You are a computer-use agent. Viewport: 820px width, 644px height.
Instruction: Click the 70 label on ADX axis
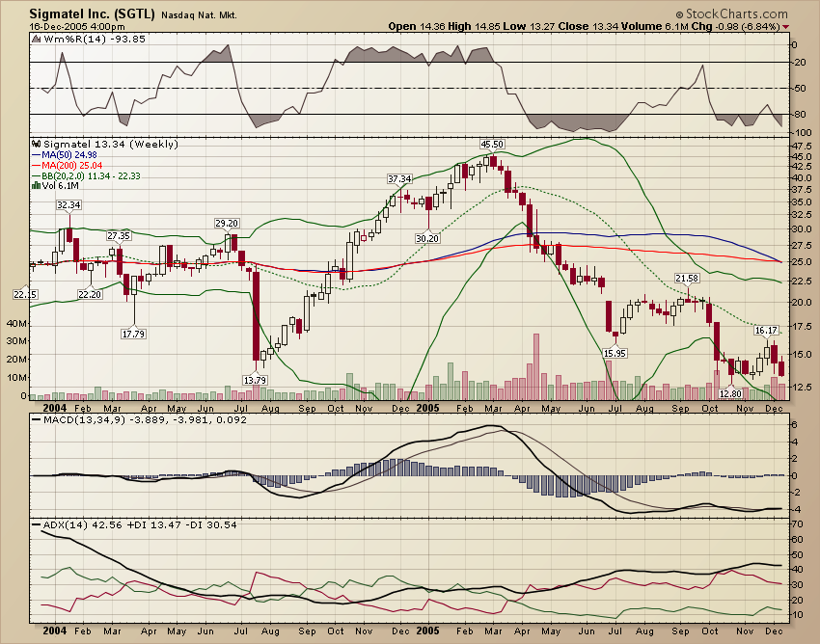pos(798,523)
